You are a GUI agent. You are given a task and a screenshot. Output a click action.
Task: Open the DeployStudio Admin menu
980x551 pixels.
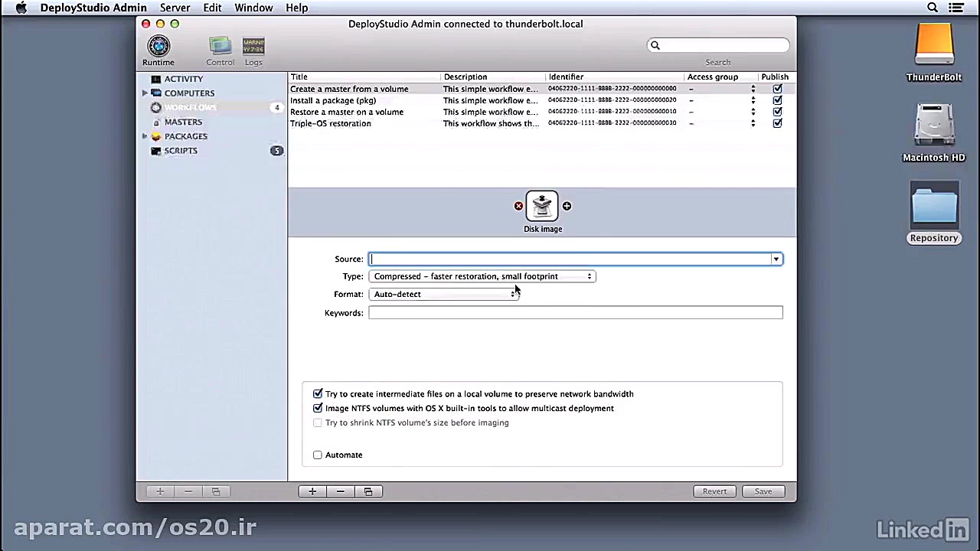click(x=93, y=8)
